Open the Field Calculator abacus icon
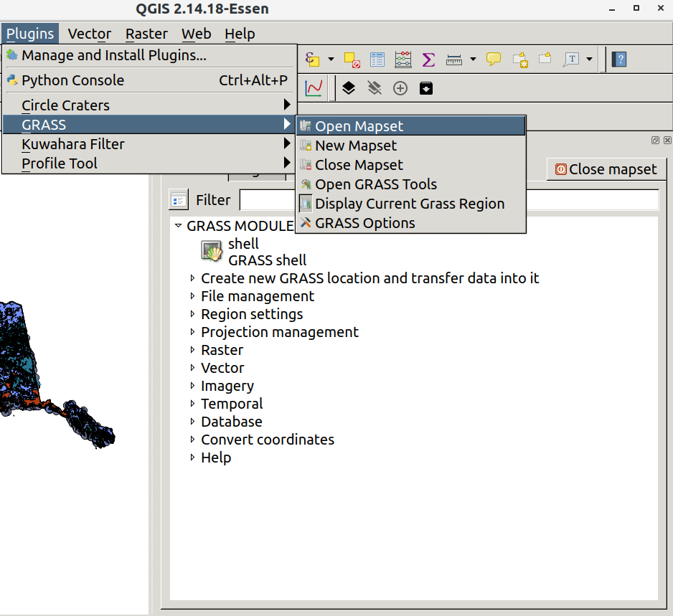The height and width of the screenshot is (616, 673). [403, 60]
